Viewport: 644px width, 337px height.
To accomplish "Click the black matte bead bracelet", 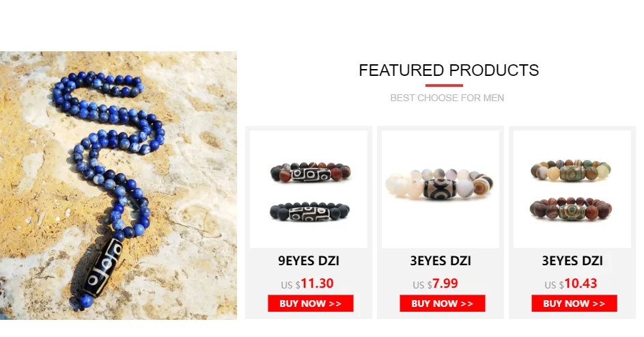I will click(x=309, y=212).
